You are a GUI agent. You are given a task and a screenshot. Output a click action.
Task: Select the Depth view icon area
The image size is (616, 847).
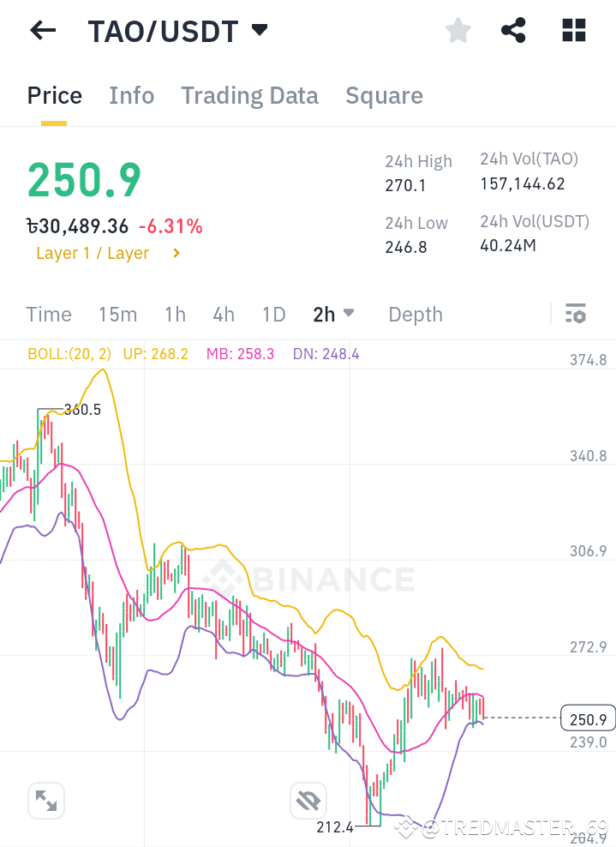pyautogui.click(x=415, y=314)
